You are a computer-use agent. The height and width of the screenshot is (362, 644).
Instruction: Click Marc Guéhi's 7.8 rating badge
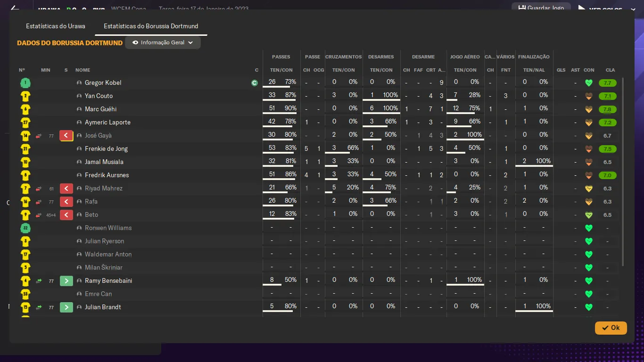[x=607, y=109]
